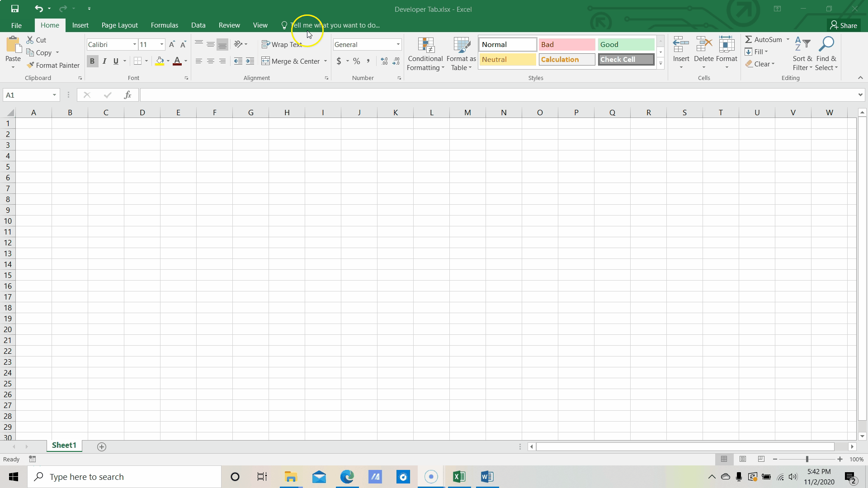Toggle Underline formatting on selected cell
This screenshot has width=868, height=488.
[116, 61]
